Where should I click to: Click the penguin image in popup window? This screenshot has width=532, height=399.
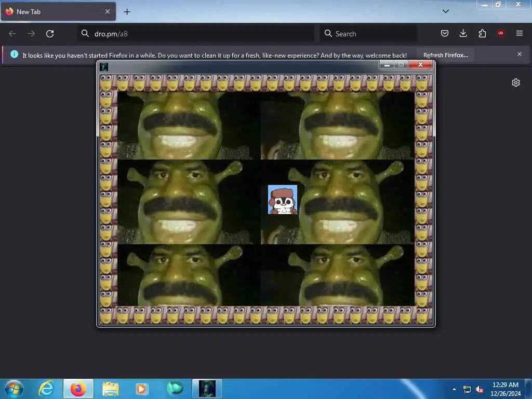tap(283, 199)
